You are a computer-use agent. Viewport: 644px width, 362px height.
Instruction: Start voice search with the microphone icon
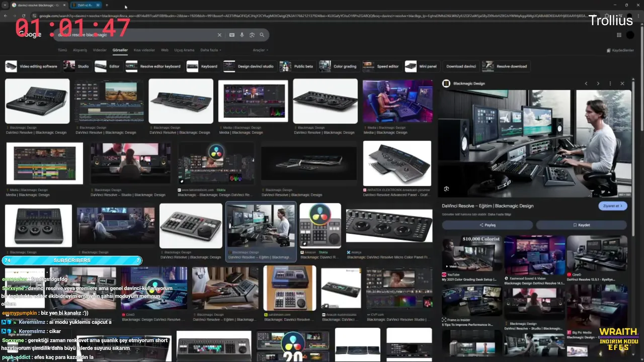pyautogui.click(x=242, y=35)
